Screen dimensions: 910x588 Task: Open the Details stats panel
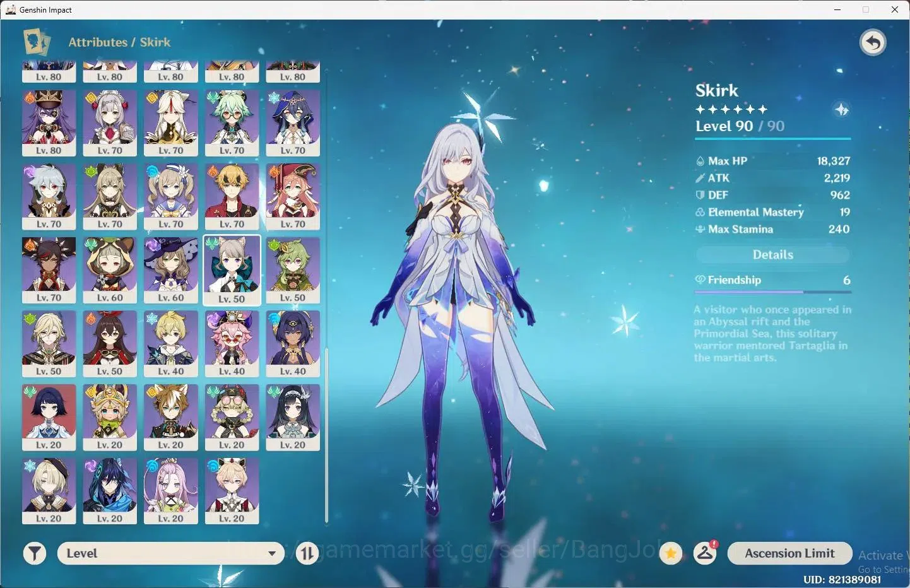(x=773, y=255)
